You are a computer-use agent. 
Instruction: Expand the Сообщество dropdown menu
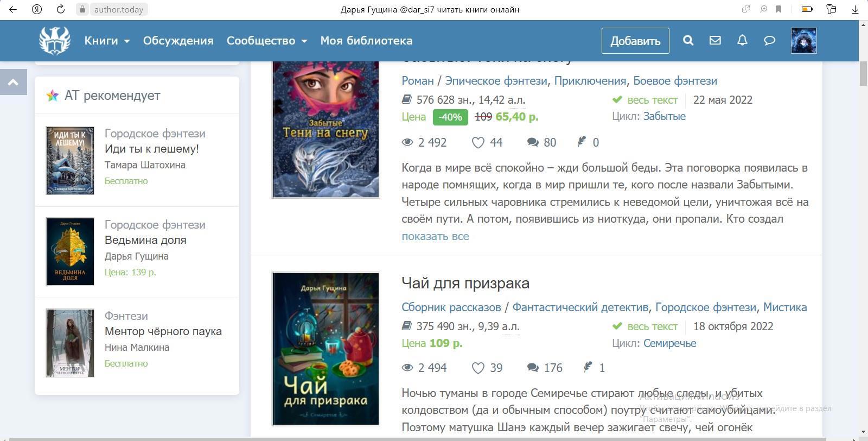267,41
